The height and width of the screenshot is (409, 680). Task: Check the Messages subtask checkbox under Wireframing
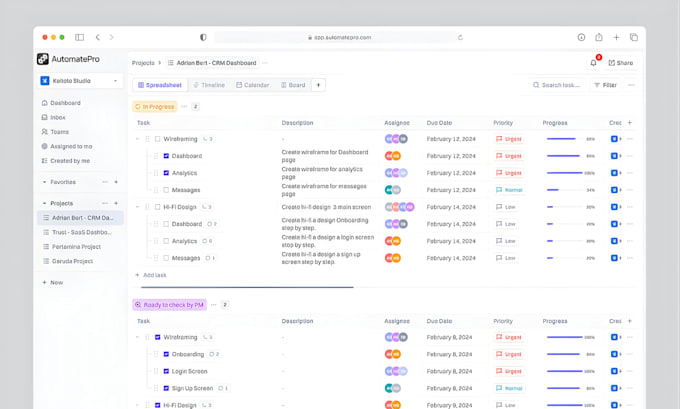tap(166, 190)
